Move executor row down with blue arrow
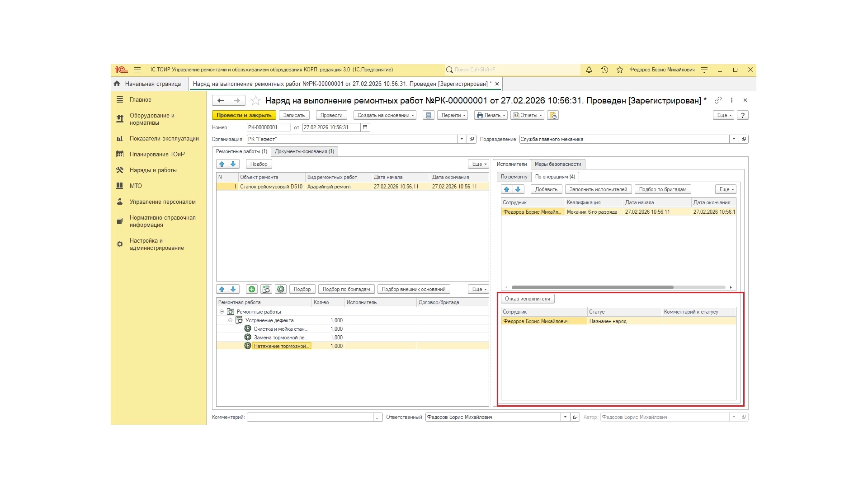This screenshot has height=488, width=868. point(518,189)
